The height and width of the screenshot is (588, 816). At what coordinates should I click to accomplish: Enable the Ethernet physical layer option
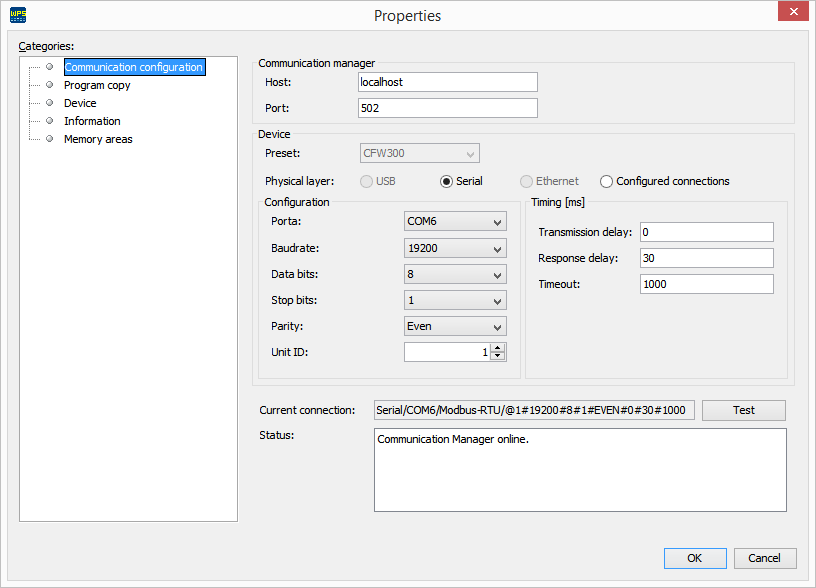point(526,181)
